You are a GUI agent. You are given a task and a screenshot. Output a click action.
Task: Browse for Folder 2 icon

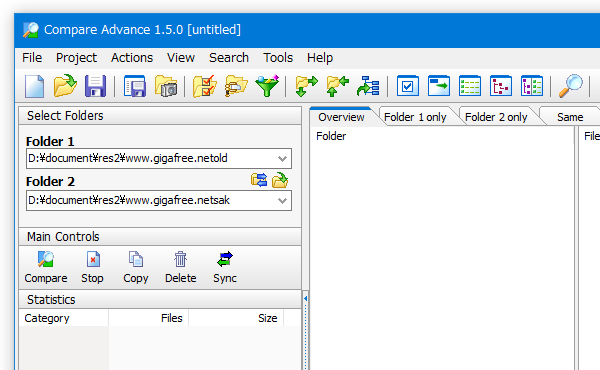click(280, 180)
